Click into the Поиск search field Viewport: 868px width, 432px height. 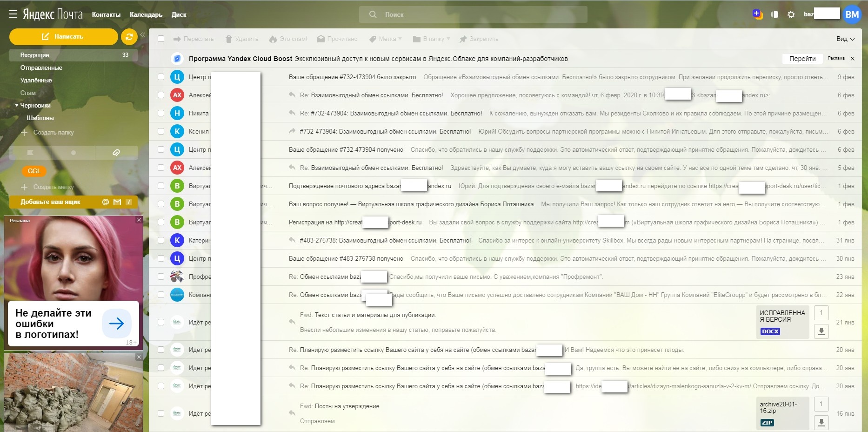(473, 14)
